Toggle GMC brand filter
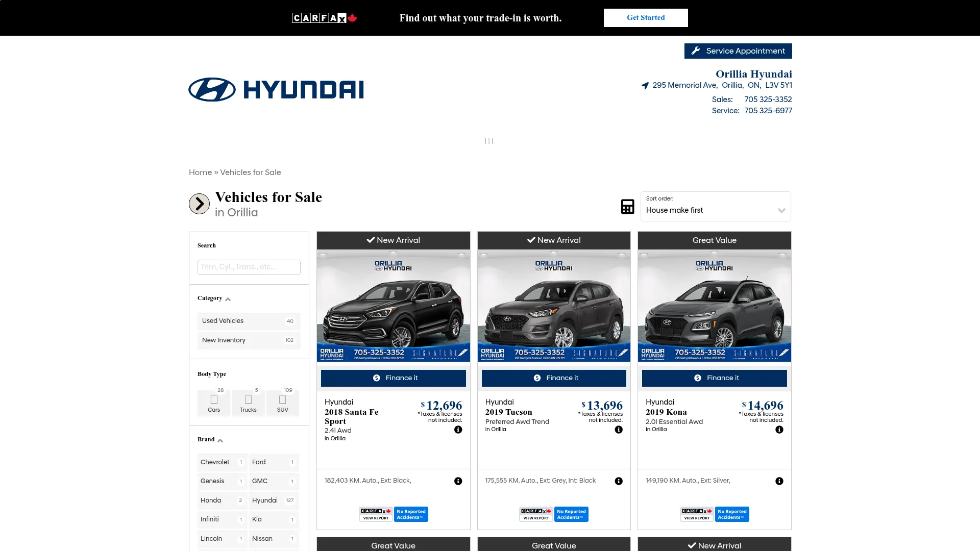 click(274, 481)
